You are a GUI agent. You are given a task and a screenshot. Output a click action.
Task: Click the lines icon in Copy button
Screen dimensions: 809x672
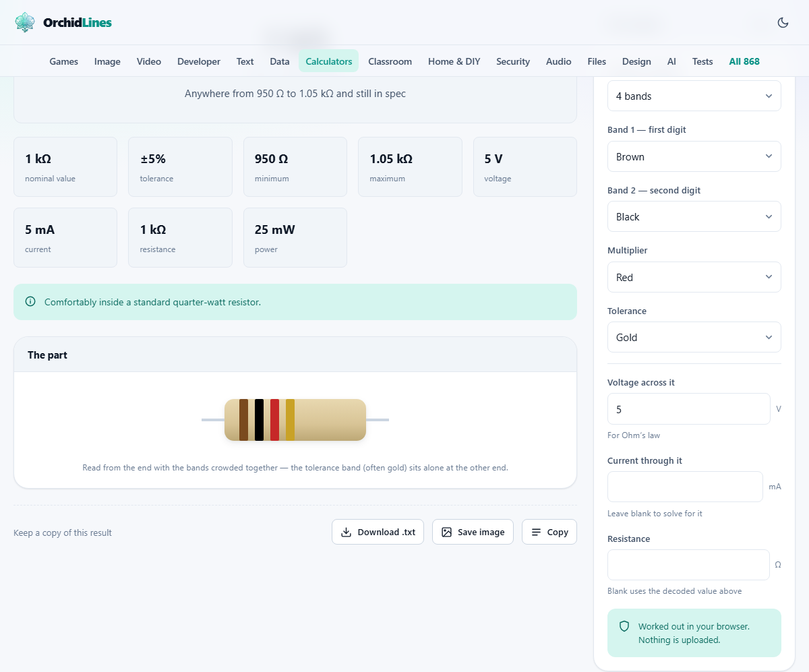click(536, 532)
